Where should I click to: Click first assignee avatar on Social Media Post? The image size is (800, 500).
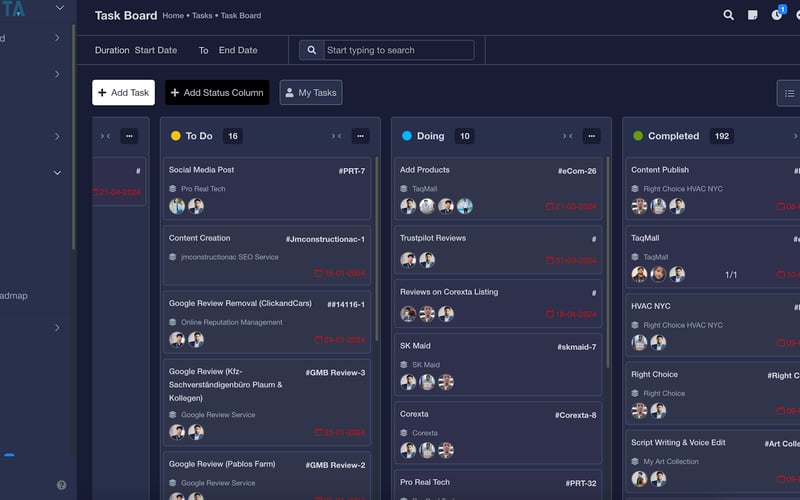[x=177, y=206]
